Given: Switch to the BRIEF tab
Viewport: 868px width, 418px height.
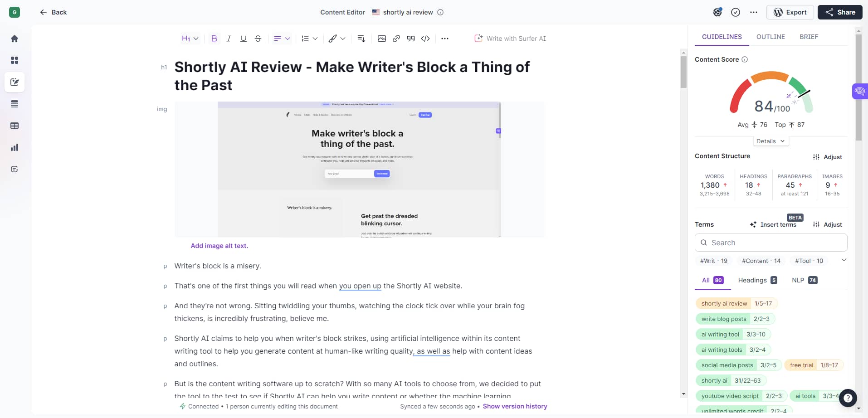Looking at the screenshot, I should click(x=809, y=37).
